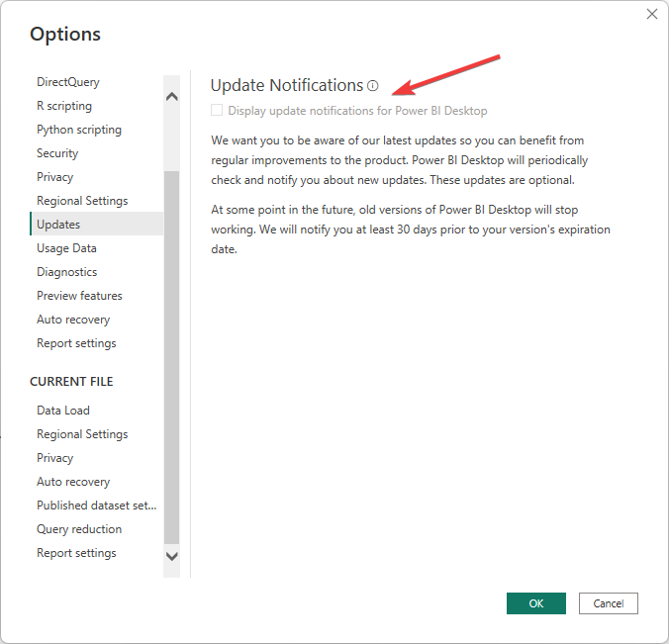Click the sidebar scrollbar thumb
Screen dimensions: 669x644
point(171,358)
